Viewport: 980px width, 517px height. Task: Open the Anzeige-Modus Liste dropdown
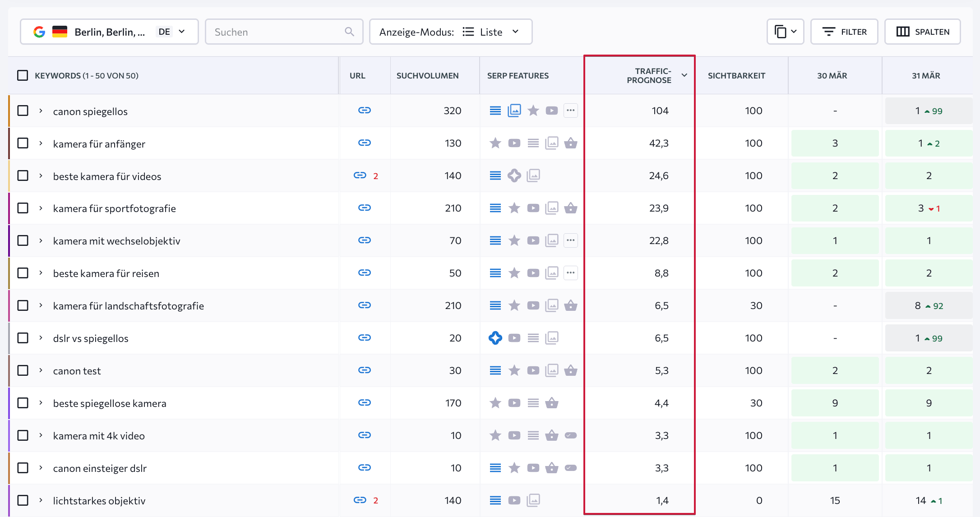[x=515, y=32]
